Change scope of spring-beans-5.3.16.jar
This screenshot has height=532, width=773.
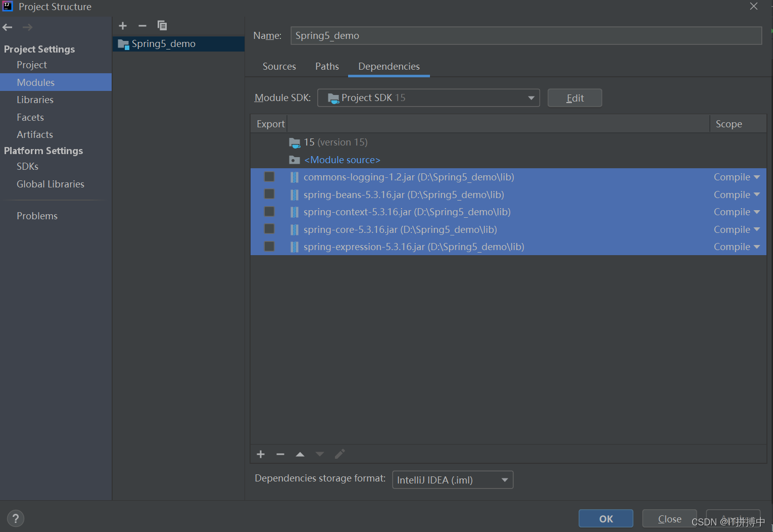(737, 195)
